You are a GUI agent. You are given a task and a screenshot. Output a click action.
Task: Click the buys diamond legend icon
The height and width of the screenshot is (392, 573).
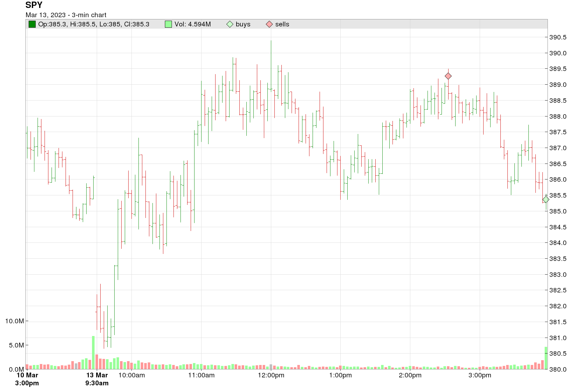[x=230, y=24]
